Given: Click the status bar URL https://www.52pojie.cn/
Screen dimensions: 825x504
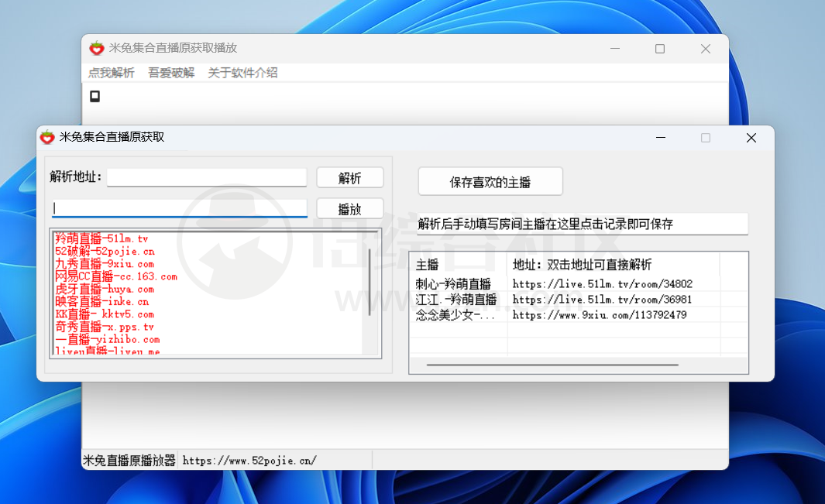Looking at the screenshot, I should pos(249,461).
